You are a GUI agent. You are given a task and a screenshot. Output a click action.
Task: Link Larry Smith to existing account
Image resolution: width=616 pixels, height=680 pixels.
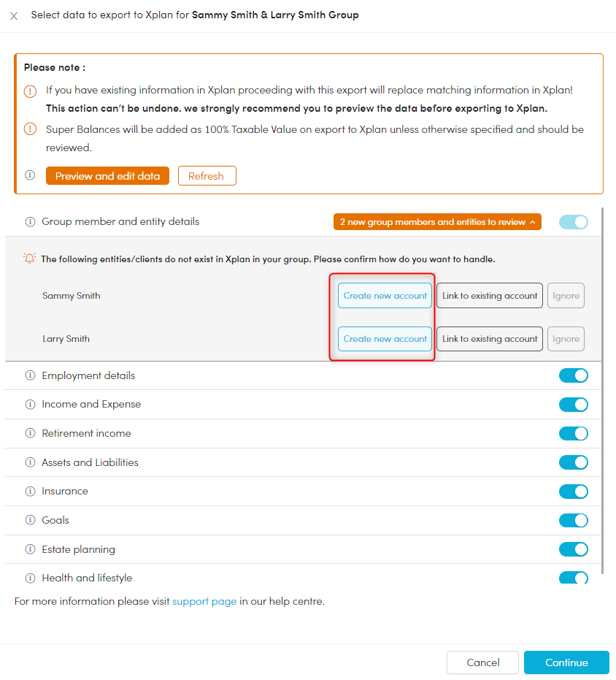coord(490,339)
